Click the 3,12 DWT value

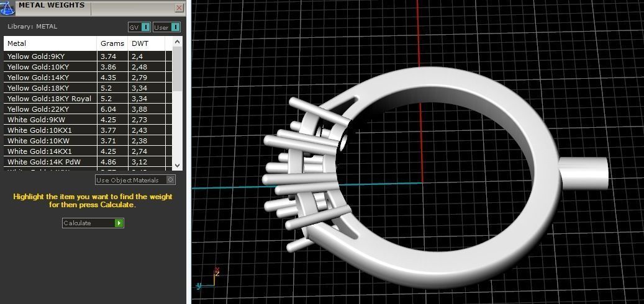139,162
